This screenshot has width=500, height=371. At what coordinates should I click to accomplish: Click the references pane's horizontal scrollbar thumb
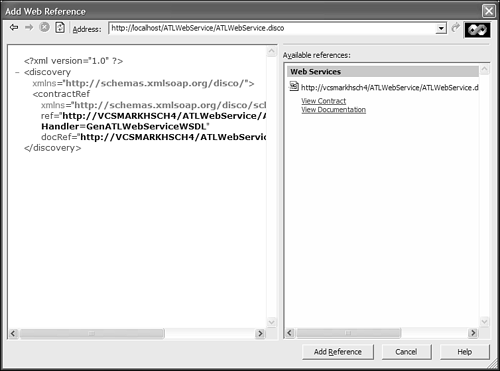pos(349,333)
